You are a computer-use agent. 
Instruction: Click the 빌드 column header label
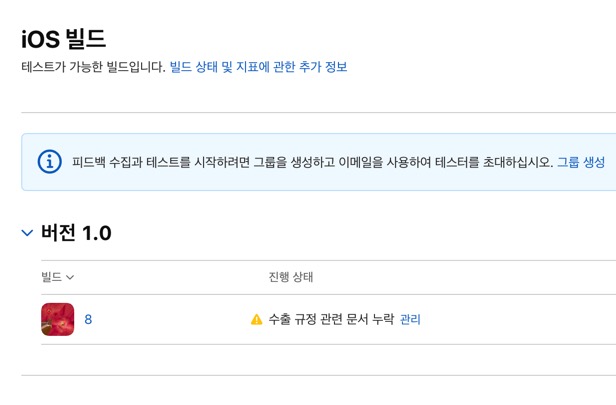coord(51,277)
